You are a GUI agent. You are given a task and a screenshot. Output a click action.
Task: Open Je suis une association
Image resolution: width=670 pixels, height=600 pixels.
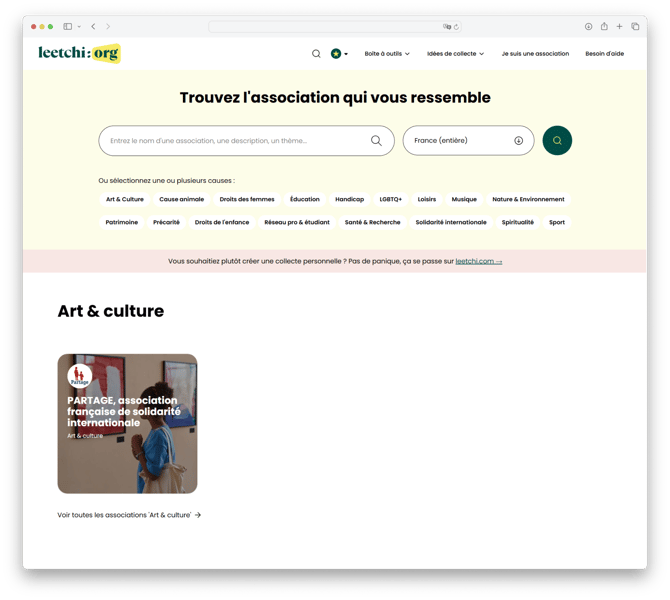535,54
